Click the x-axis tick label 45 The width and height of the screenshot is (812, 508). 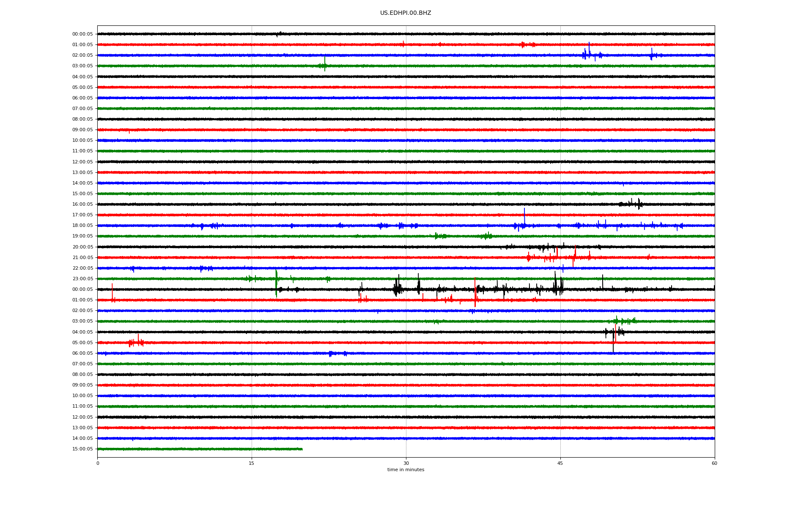coord(560,463)
